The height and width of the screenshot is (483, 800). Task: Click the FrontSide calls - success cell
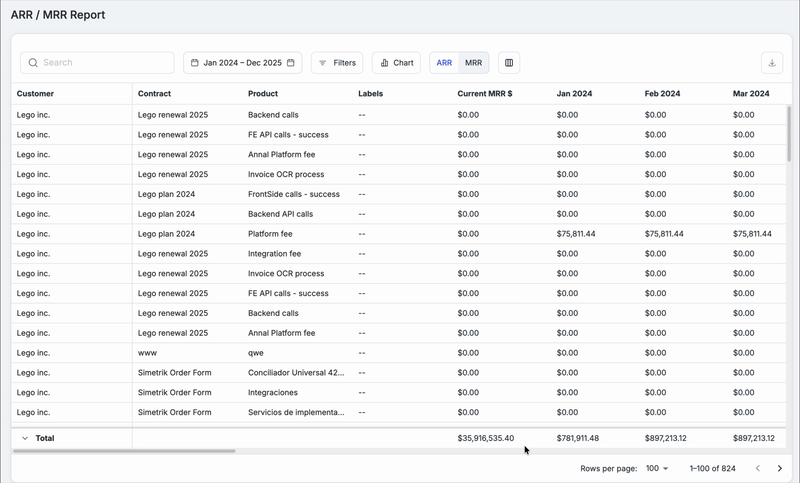click(294, 194)
